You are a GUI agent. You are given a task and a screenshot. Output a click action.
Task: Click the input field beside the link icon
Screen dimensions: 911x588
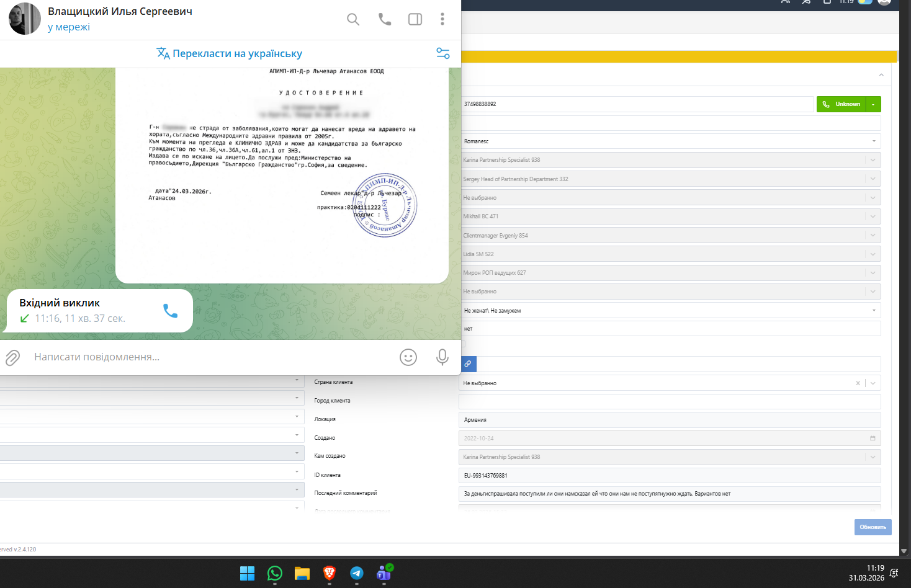[678, 364]
